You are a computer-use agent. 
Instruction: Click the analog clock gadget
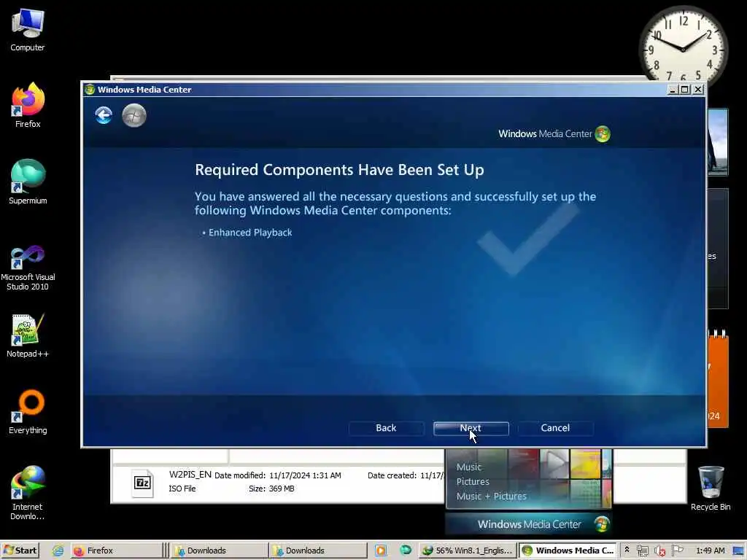[683, 48]
